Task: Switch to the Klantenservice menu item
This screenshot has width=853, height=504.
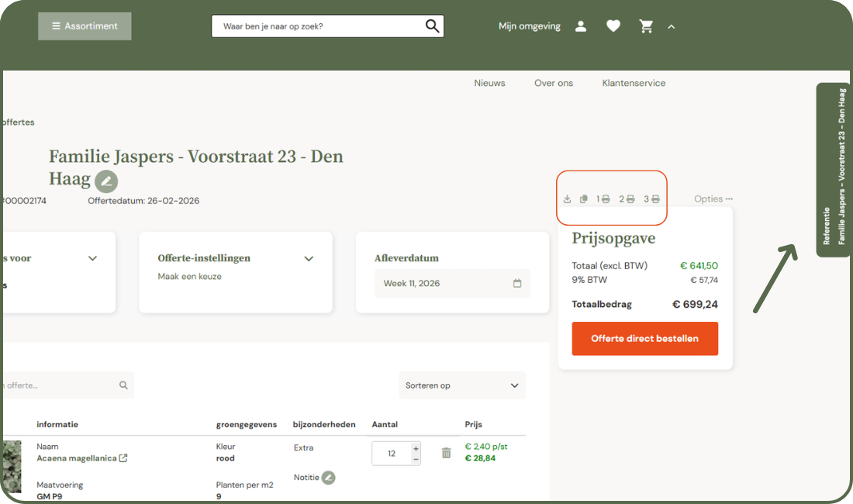Action: coord(634,83)
